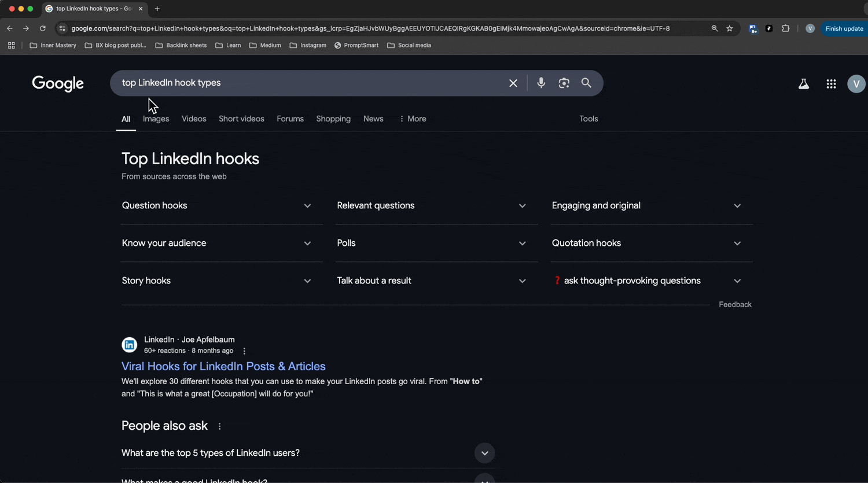Open the zoom magnifier icon in address bar
This screenshot has height=483, width=868.
point(715,28)
